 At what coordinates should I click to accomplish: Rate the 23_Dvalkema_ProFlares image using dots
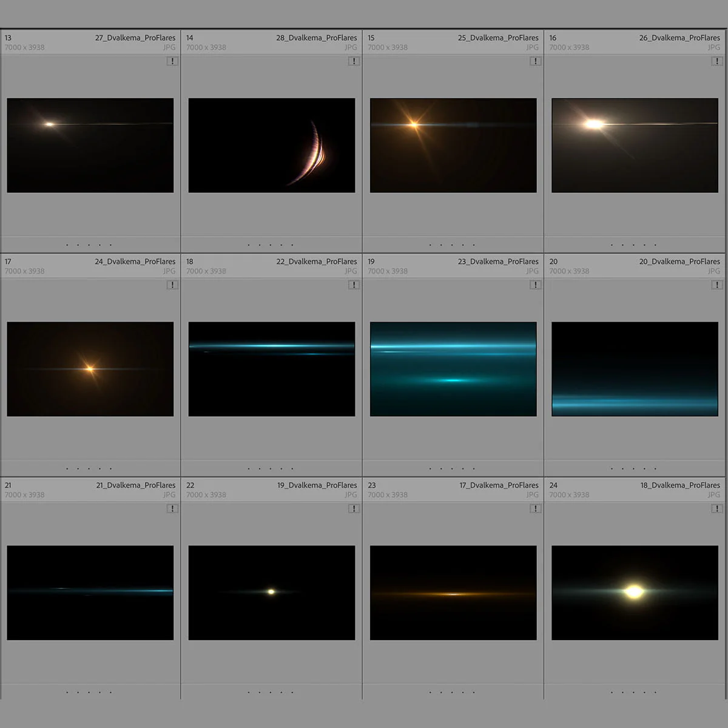coord(451,468)
